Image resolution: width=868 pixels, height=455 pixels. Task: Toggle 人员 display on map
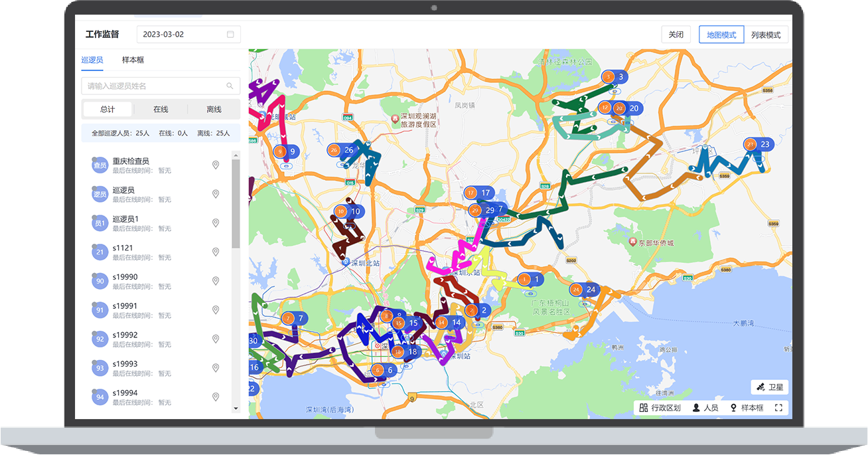[x=705, y=408]
